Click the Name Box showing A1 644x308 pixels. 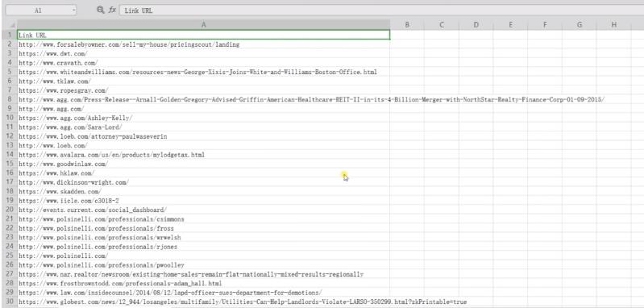point(38,10)
